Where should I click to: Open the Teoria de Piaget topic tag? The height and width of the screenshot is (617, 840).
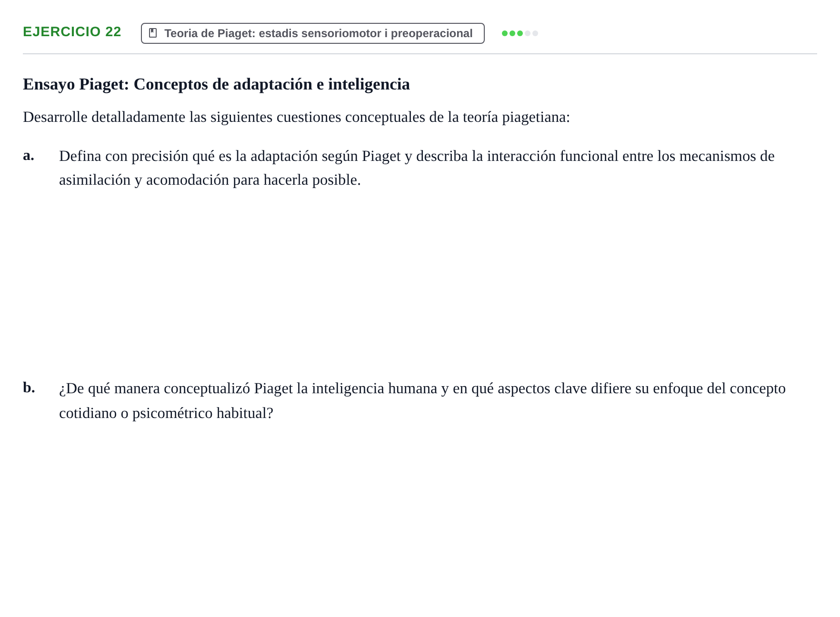tap(312, 33)
